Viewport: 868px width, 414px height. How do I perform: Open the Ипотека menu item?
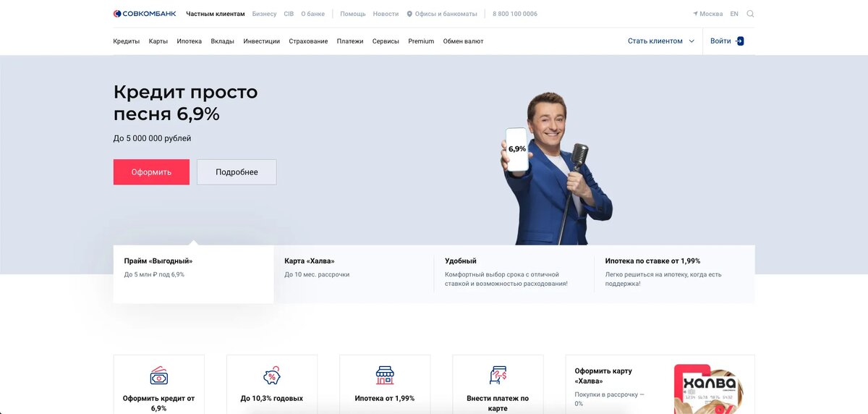click(190, 41)
